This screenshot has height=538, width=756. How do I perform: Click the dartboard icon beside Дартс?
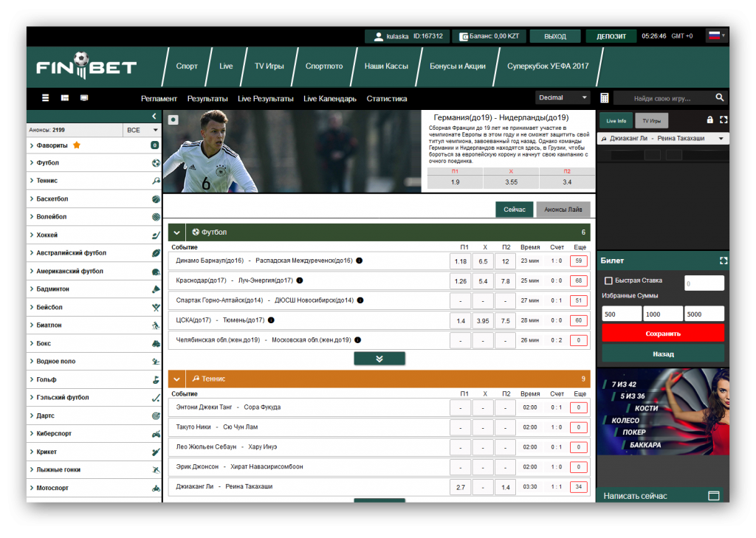click(156, 415)
